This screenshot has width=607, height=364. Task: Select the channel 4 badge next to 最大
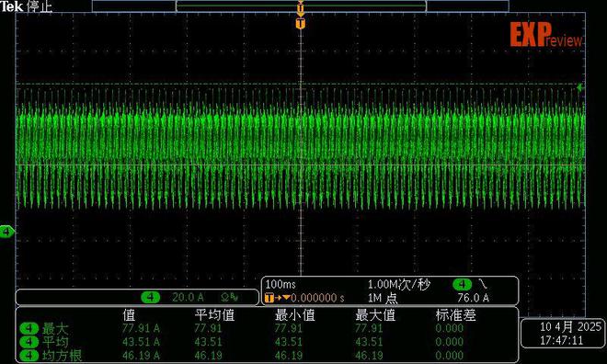pos(29,329)
